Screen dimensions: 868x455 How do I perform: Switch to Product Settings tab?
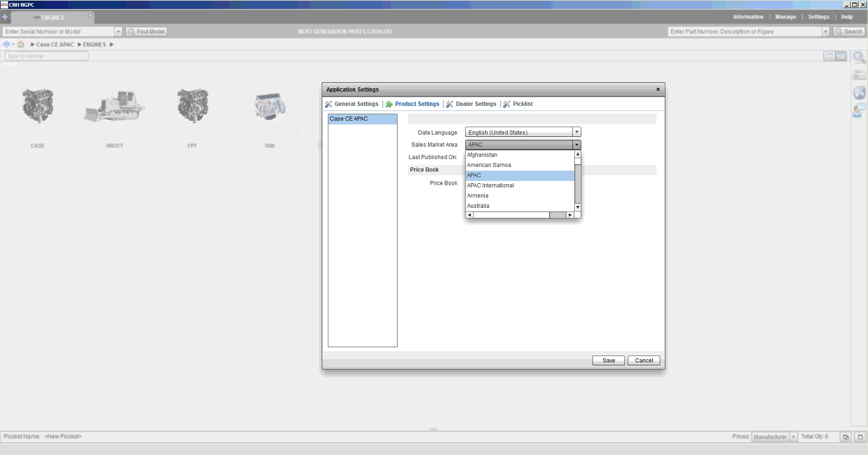point(417,104)
